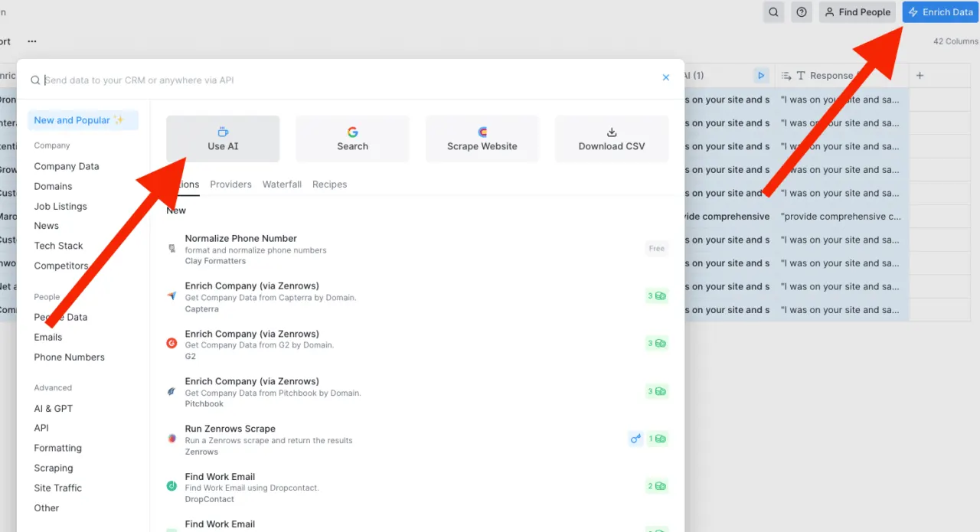Open the Emails category
This screenshot has width=980, height=532.
pyautogui.click(x=48, y=337)
